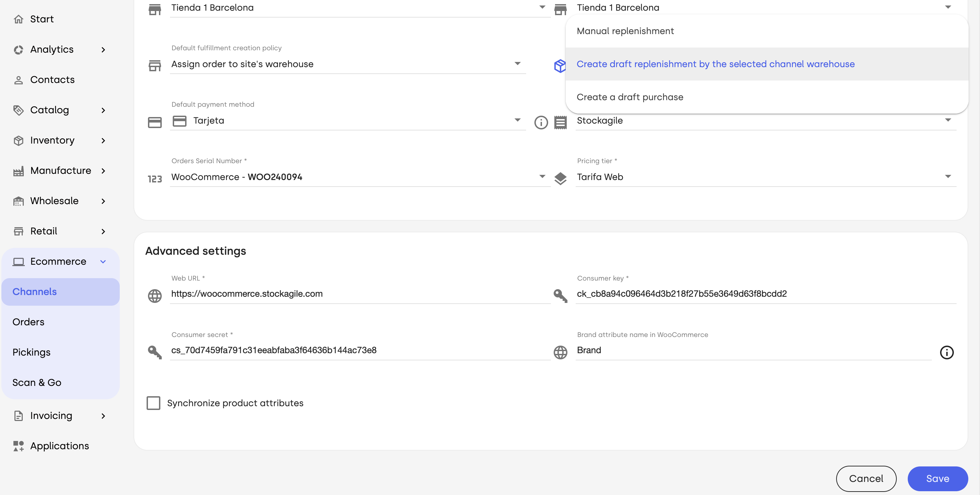
Task: Open the Default payment method dropdown
Action: click(x=348, y=120)
